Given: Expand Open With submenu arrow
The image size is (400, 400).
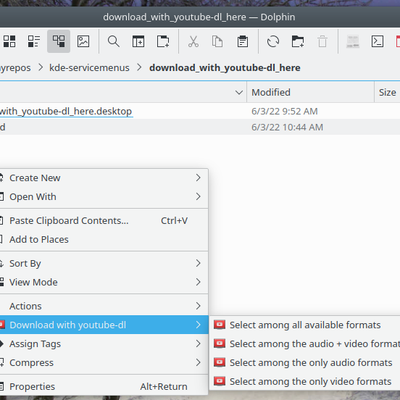Looking at the screenshot, I should pos(198,197).
